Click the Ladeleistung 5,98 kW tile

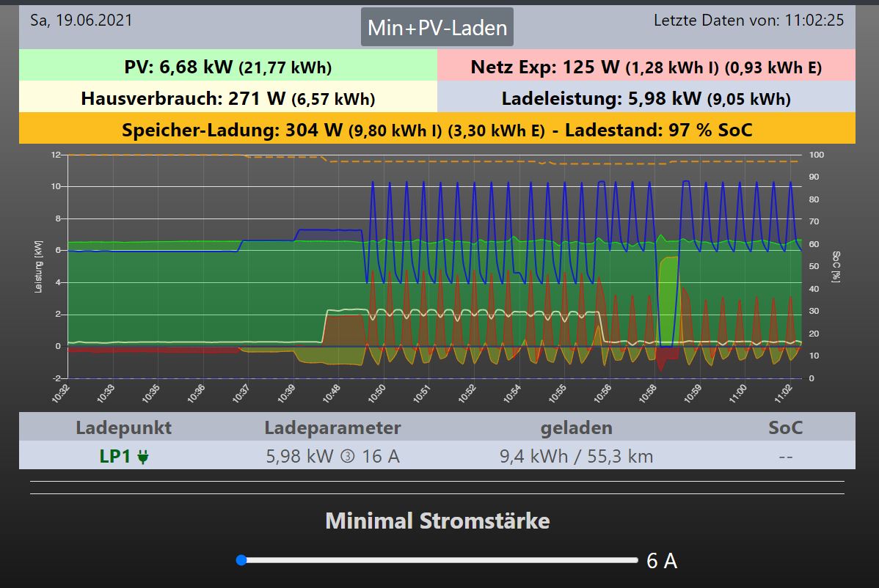(x=646, y=98)
